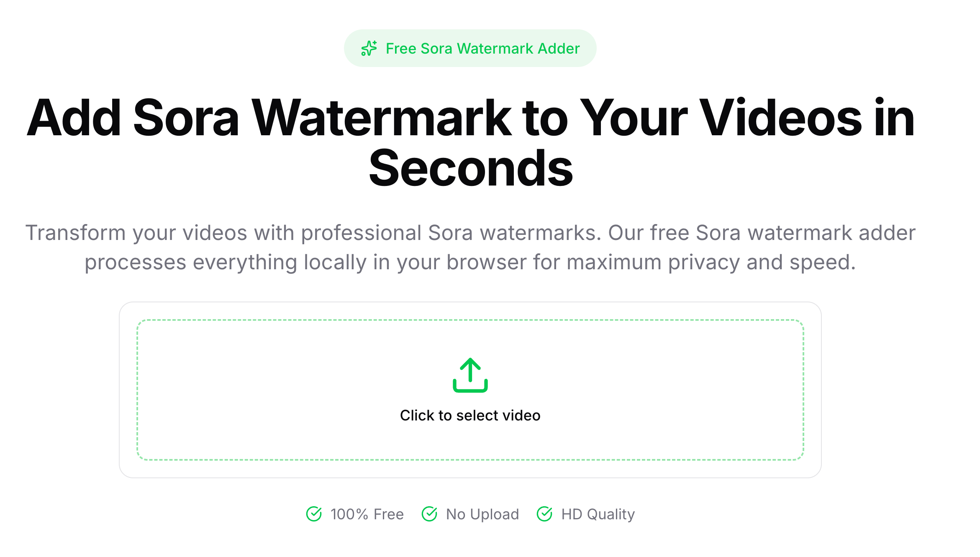Click the checkmark icon beside 100% Free

(x=314, y=514)
